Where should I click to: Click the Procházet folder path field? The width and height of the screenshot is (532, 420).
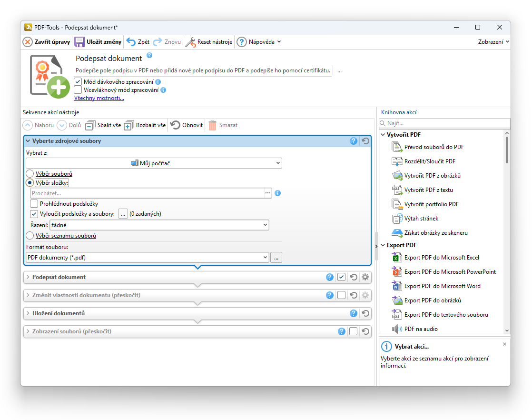[x=147, y=193]
